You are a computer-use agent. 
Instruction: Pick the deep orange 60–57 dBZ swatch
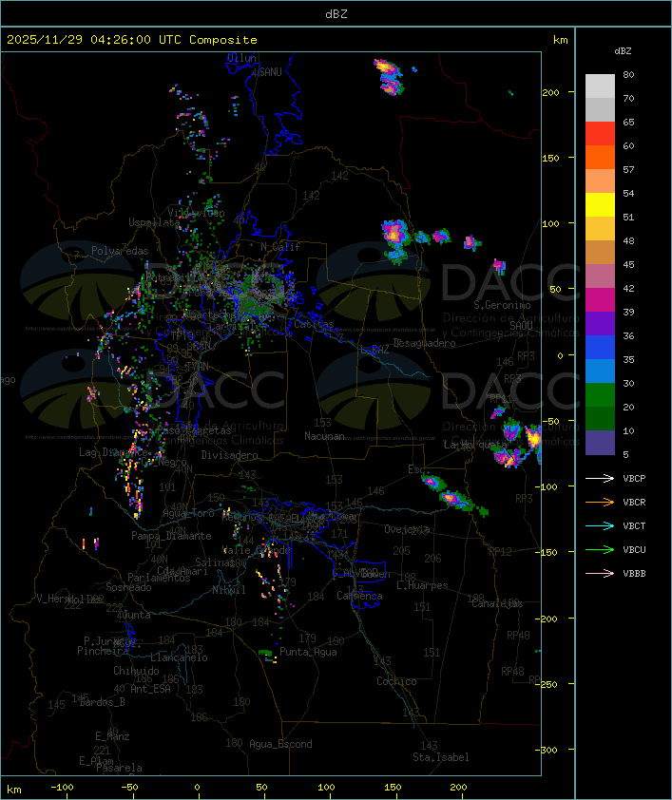click(600, 158)
